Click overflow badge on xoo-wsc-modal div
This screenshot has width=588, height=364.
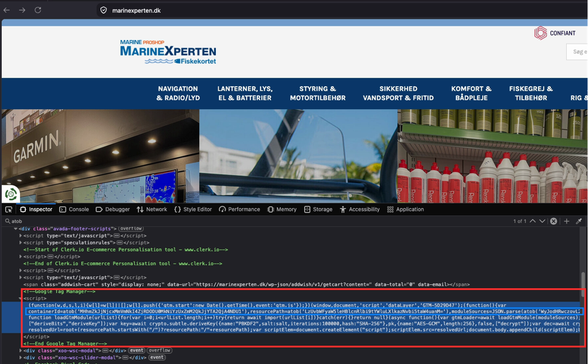[x=160, y=350]
